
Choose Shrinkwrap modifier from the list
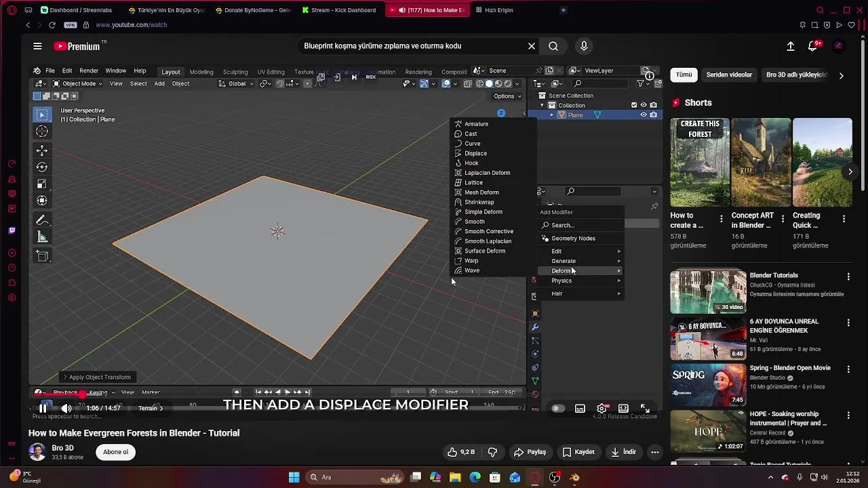click(x=479, y=202)
